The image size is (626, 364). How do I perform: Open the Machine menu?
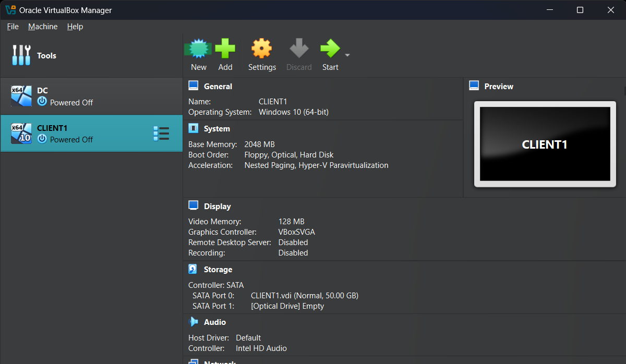(x=43, y=27)
